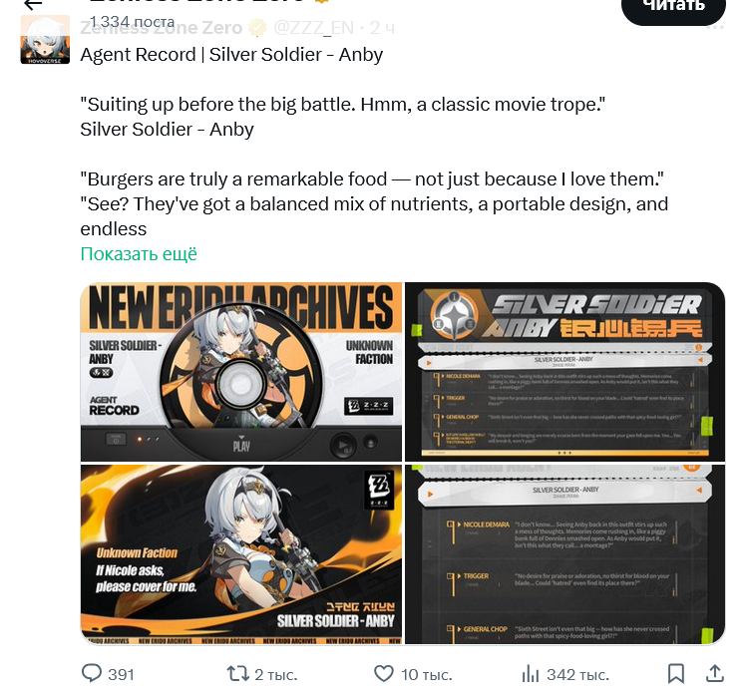Viewport: 745px width, 700px height.
Task: Click the verified badge beside account name
Action: point(258,28)
